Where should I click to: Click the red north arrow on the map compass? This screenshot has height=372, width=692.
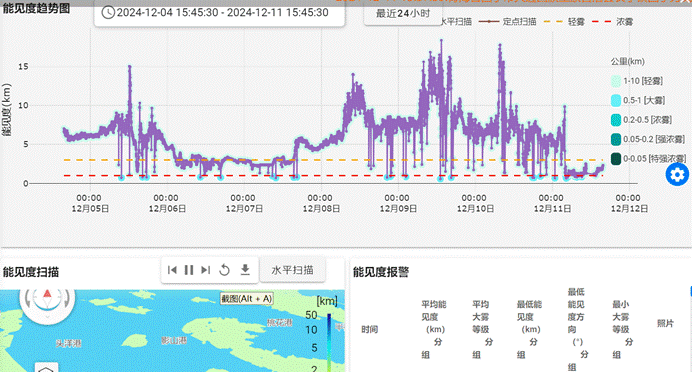[x=47, y=293]
